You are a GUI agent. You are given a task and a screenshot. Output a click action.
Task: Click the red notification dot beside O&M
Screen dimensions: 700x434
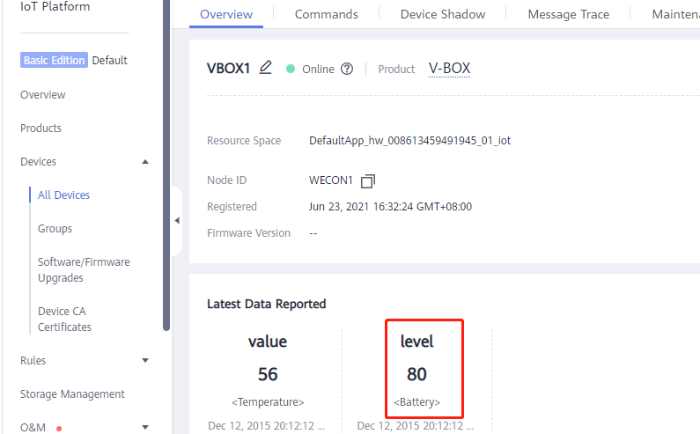(x=59, y=428)
